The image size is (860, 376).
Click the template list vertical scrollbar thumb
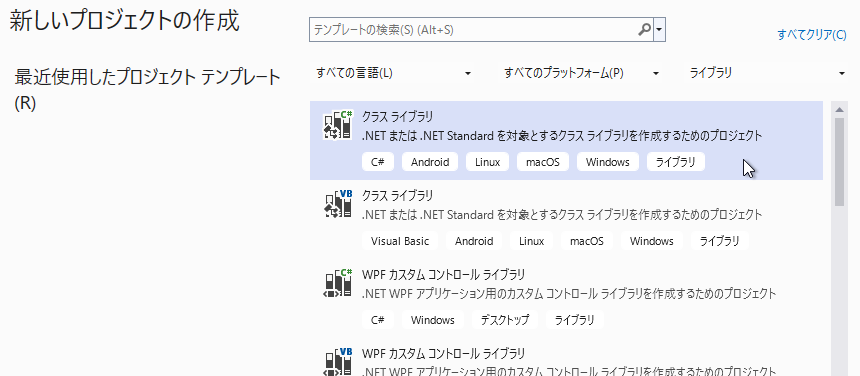pos(839,162)
